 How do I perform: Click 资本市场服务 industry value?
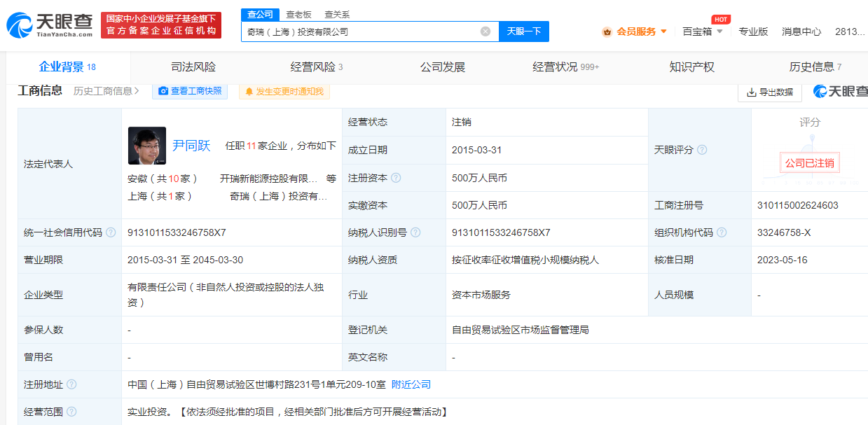click(481, 295)
